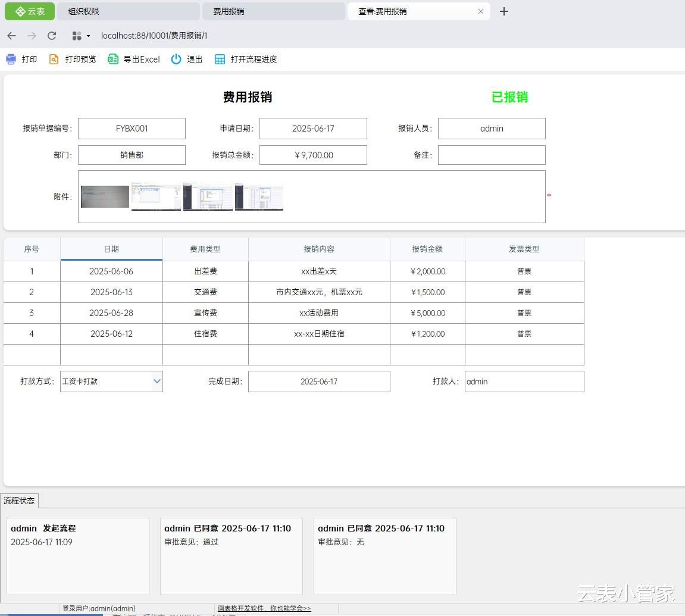
Task: Open 打印预览 print preview icon
Action: pos(54,60)
